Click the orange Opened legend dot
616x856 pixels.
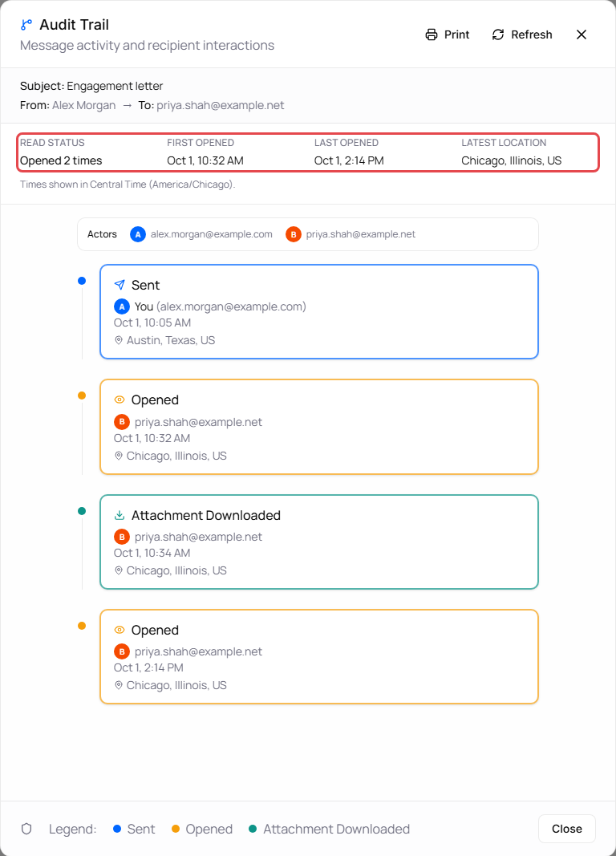tap(175, 829)
